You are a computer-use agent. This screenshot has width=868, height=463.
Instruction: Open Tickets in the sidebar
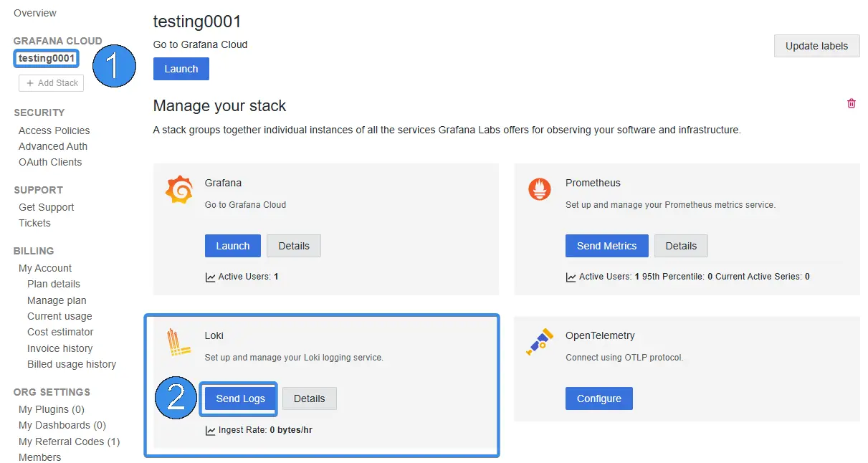(34, 223)
